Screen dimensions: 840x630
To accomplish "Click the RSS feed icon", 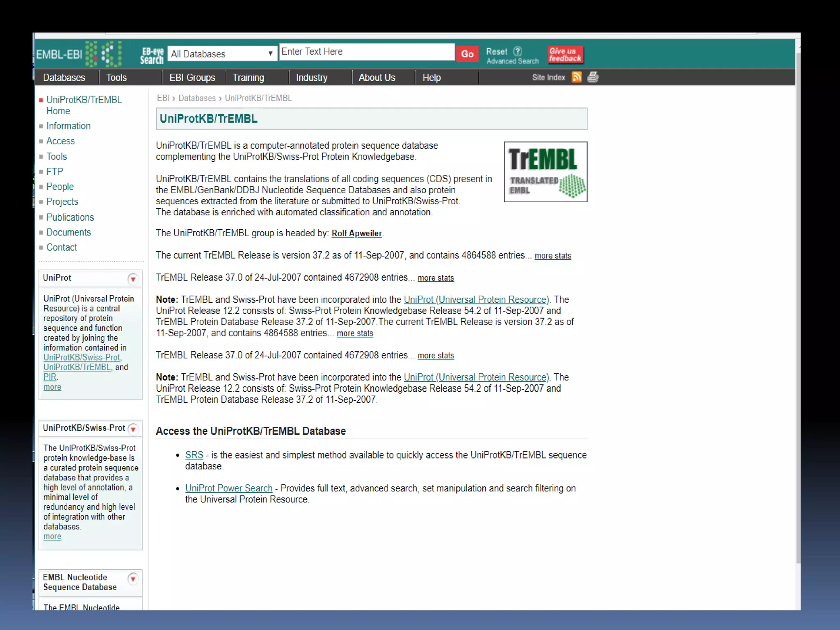I will (x=577, y=77).
